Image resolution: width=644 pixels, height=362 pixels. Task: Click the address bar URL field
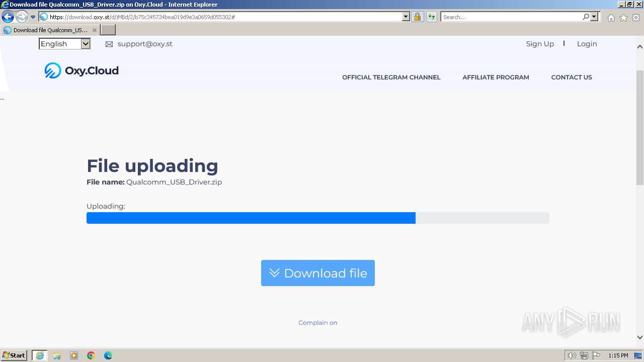coord(225,17)
